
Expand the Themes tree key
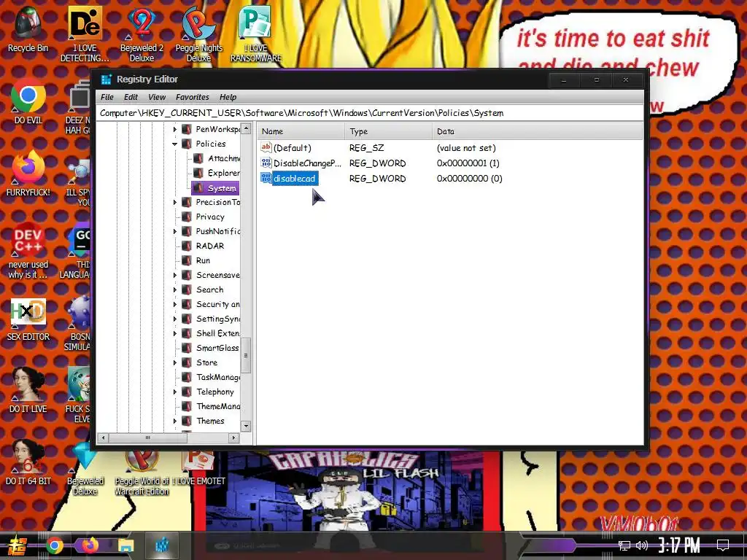pyautogui.click(x=175, y=421)
